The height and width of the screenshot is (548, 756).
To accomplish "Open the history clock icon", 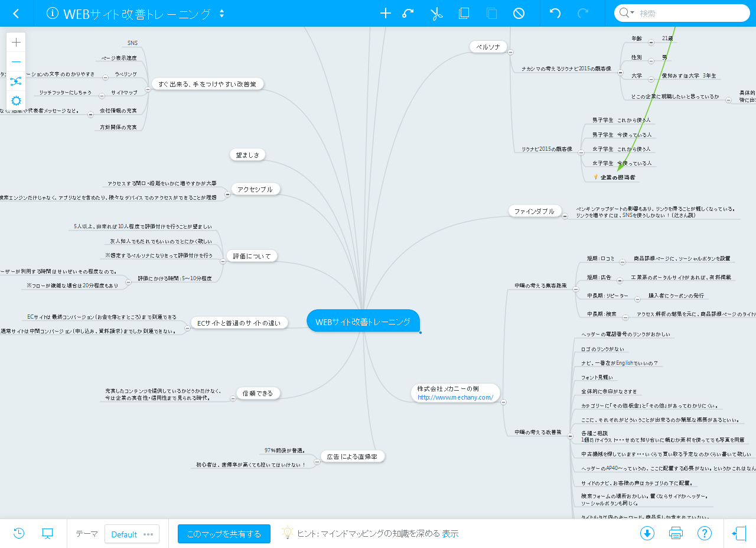I will 19,533.
